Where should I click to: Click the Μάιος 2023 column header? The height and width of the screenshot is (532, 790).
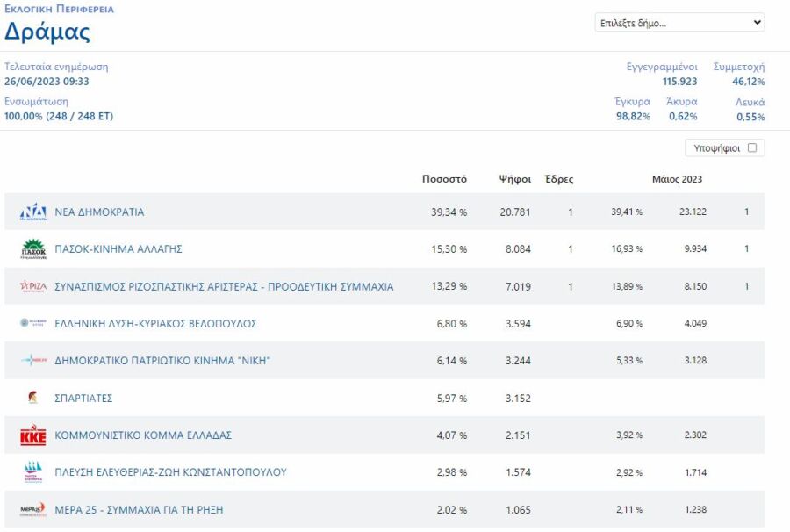click(677, 179)
